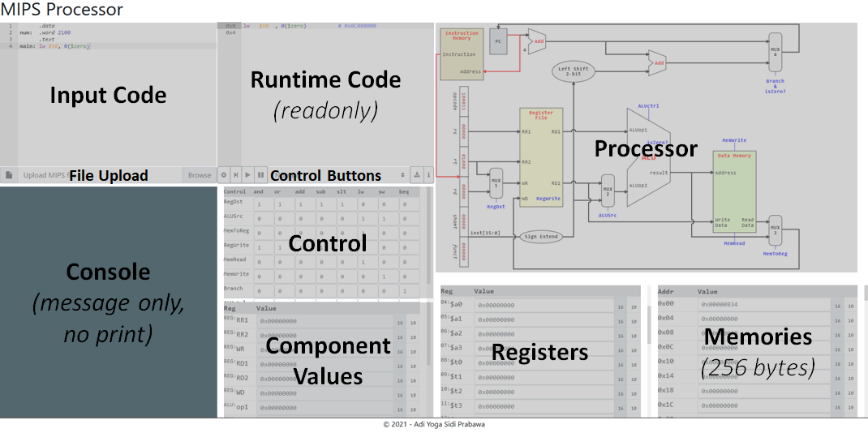Run the program with the play button
This screenshot has height=433, width=868.
tap(248, 175)
